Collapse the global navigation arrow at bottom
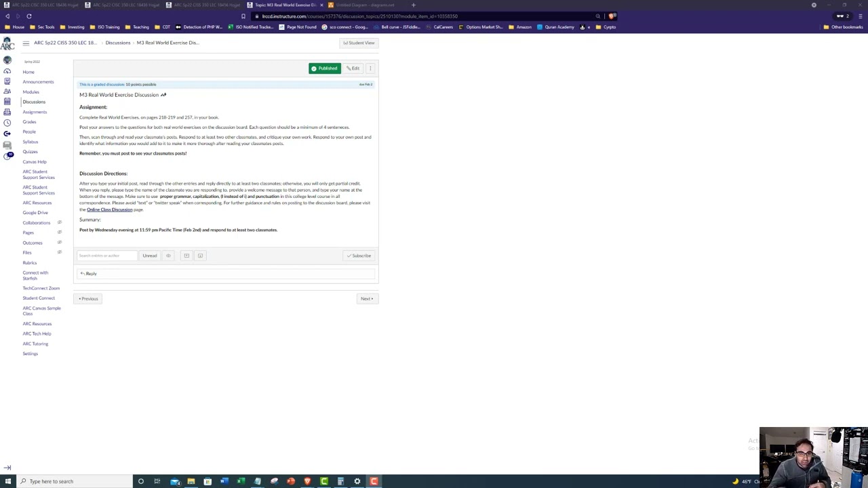The image size is (868, 488). [7, 468]
